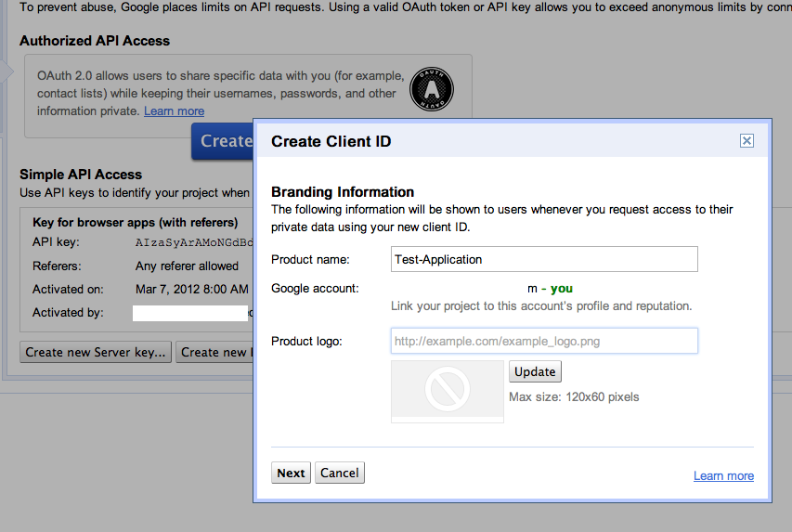Click the blue Create button behind dialog
Image resolution: width=792 pixels, height=532 pixels.
pyautogui.click(x=223, y=141)
